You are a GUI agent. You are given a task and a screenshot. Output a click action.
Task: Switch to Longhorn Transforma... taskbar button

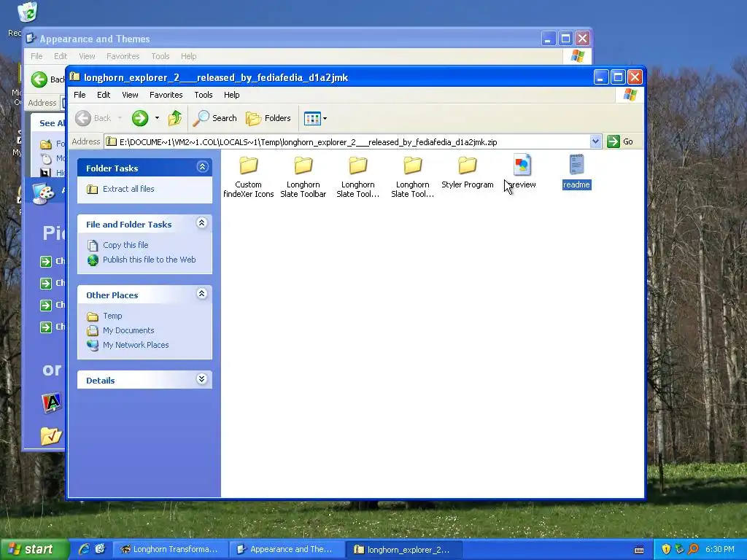tap(170, 550)
